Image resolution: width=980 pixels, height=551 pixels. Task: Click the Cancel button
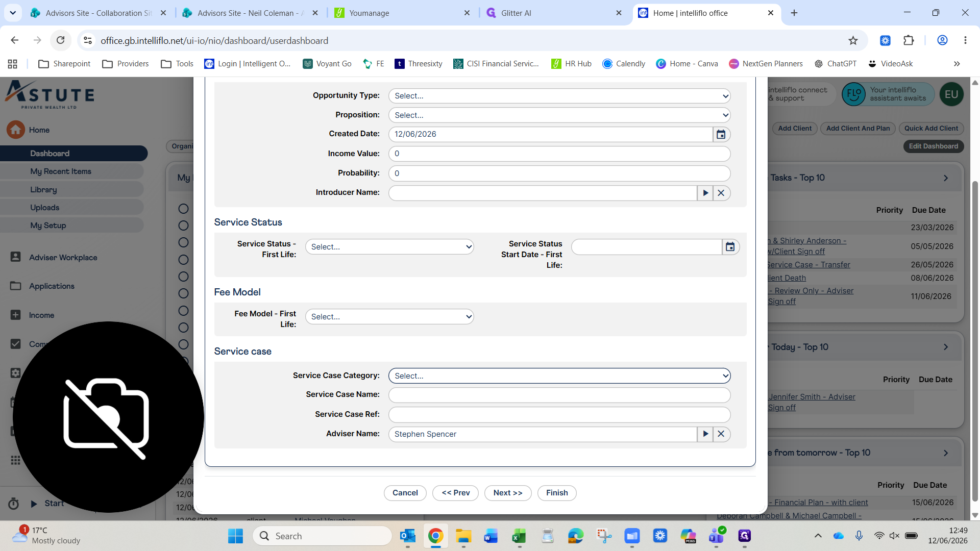coord(405,493)
